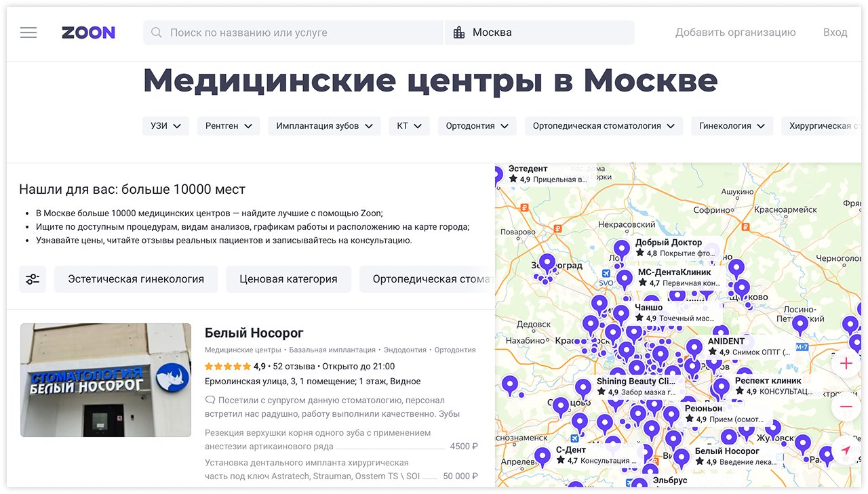The height and width of the screenshot is (494, 868).
Task: Select the Ценовая категория filter
Action: click(x=288, y=279)
